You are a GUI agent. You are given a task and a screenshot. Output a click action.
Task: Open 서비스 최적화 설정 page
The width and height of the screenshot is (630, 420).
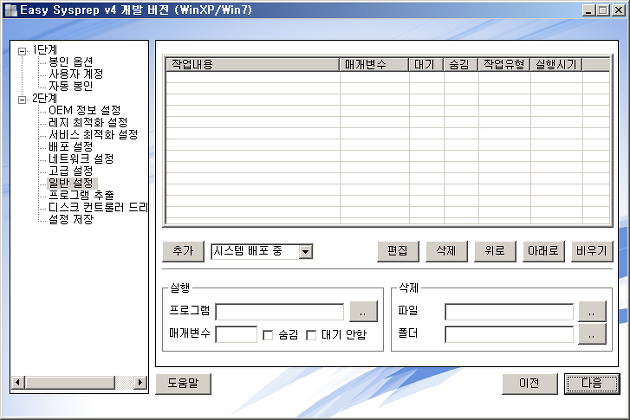coord(93,134)
